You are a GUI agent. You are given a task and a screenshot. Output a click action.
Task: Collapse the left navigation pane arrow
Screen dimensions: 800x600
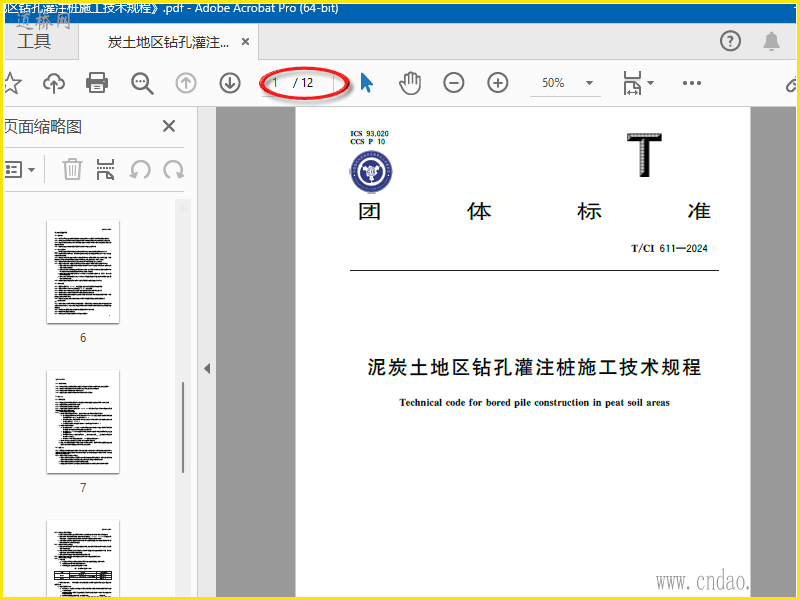click(x=207, y=368)
